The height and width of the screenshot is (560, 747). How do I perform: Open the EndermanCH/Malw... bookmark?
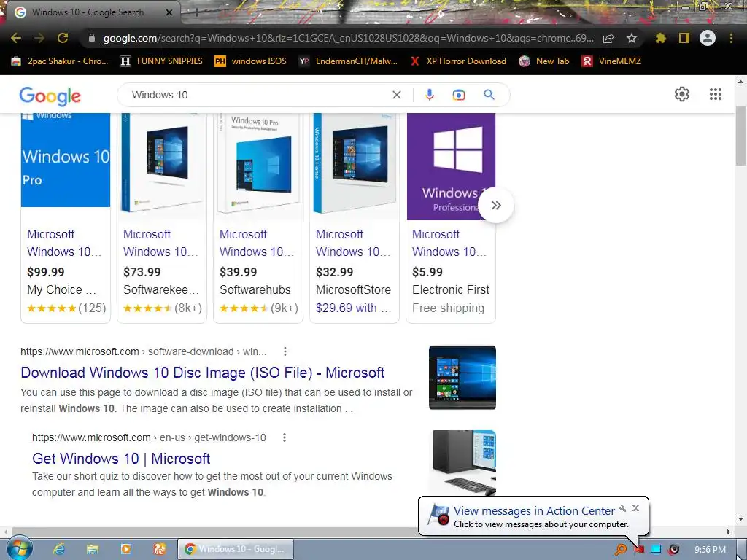(x=348, y=61)
